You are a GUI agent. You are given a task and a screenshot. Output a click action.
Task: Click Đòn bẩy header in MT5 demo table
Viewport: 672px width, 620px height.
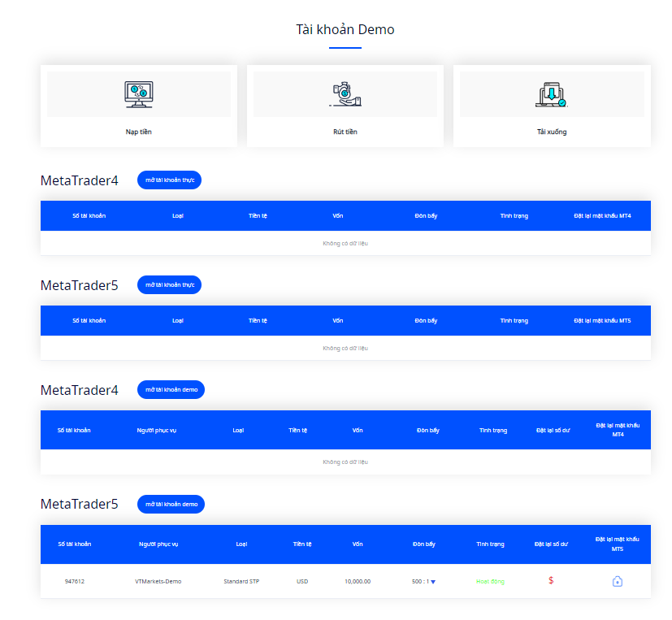coord(424,544)
